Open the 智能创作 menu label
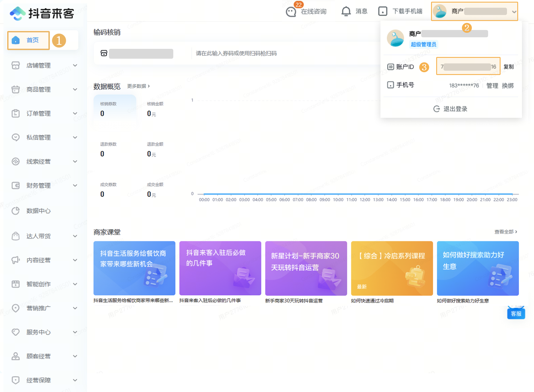Image resolution: width=534 pixels, height=392 pixels. 38,284
